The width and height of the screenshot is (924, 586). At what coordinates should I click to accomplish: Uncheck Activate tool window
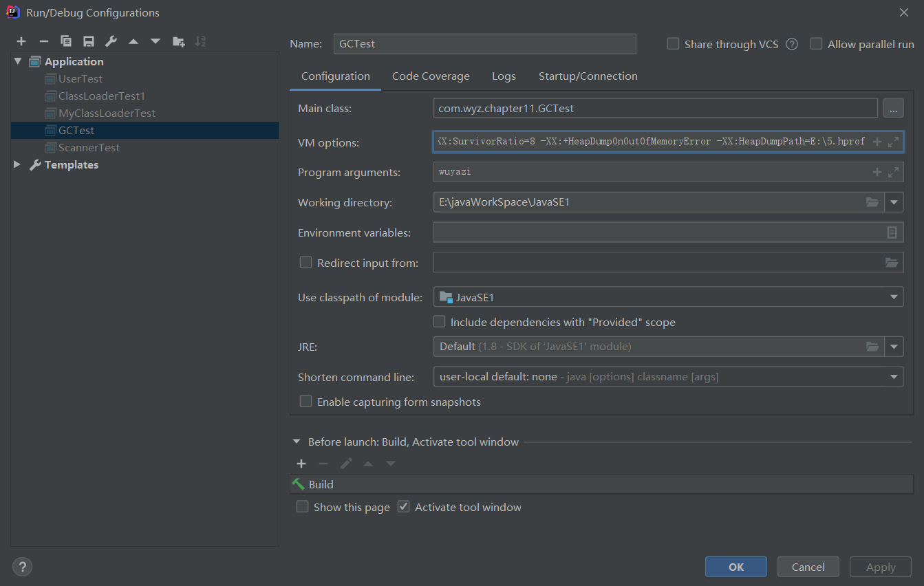point(404,507)
